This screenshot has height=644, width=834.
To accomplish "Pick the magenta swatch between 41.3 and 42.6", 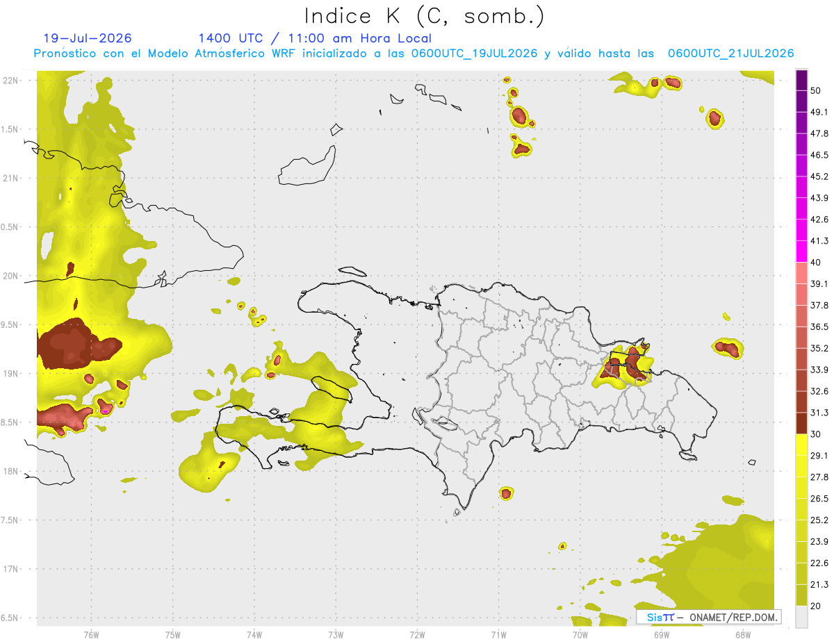I will tap(801, 230).
